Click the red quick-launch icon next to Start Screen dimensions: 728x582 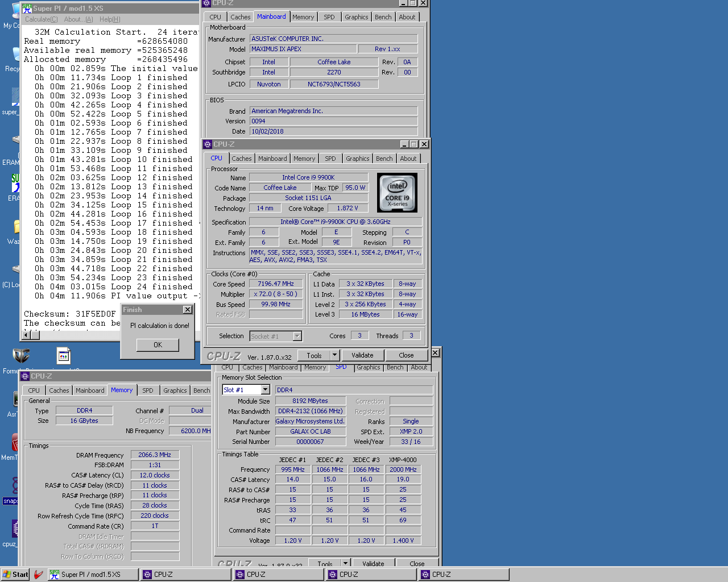tap(39, 575)
